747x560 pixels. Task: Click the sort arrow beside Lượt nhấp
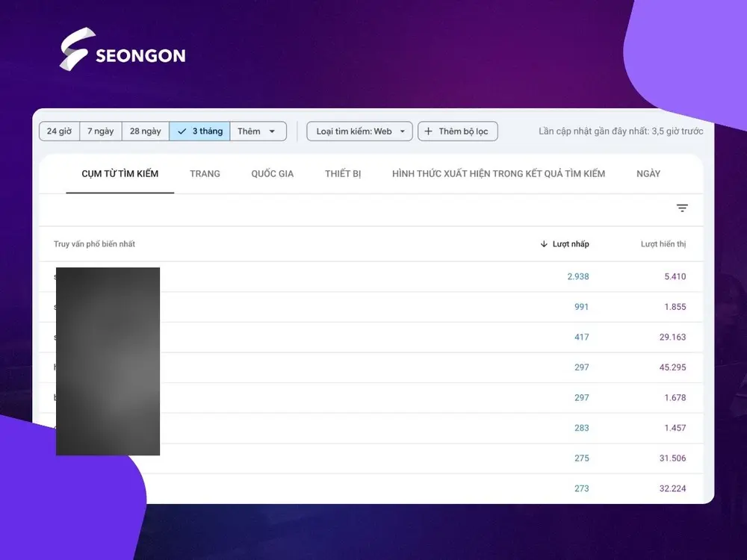pyautogui.click(x=544, y=244)
